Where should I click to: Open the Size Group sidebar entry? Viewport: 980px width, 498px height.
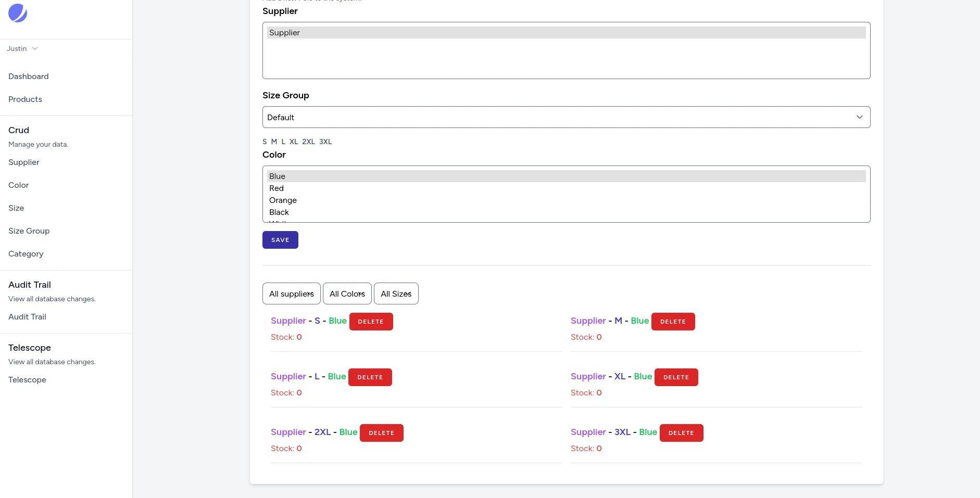coord(29,231)
